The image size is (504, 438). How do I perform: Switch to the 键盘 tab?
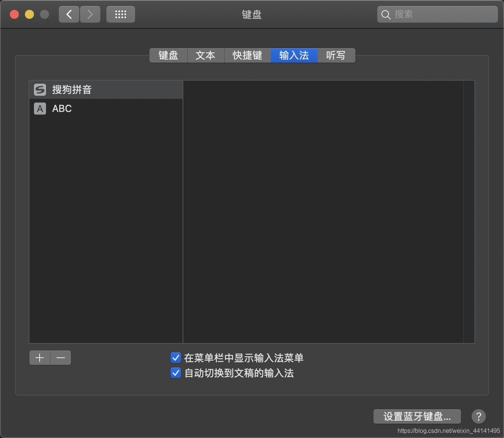[168, 55]
